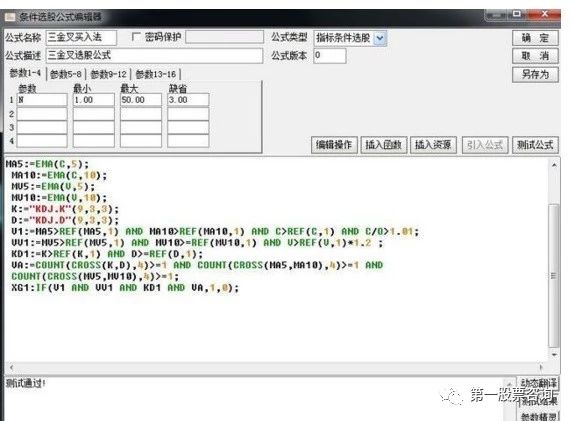
Task: Click the 测试公式 button
Action: (x=535, y=145)
